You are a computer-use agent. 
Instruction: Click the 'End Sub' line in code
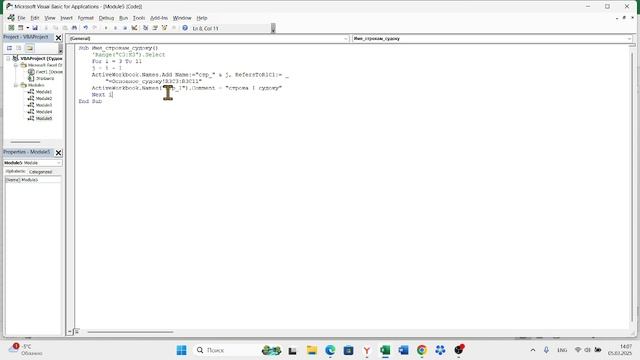pos(90,101)
